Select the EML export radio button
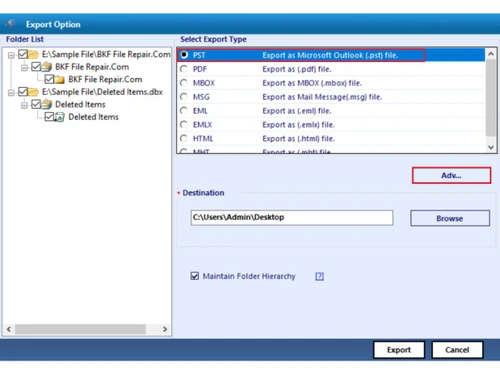Viewport: 500px width, 375px height. pos(184,111)
